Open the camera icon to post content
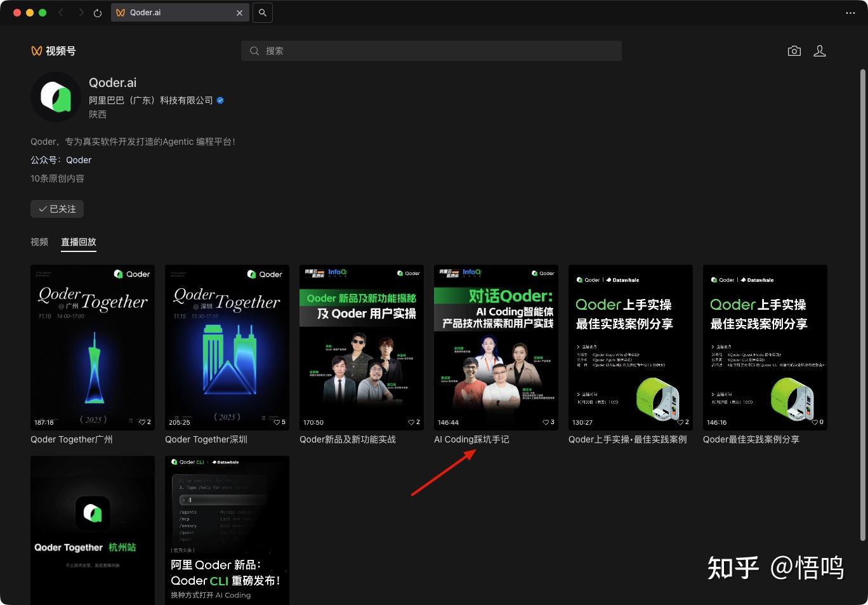Viewport: 868px width, 605px height. pos(794,51)
